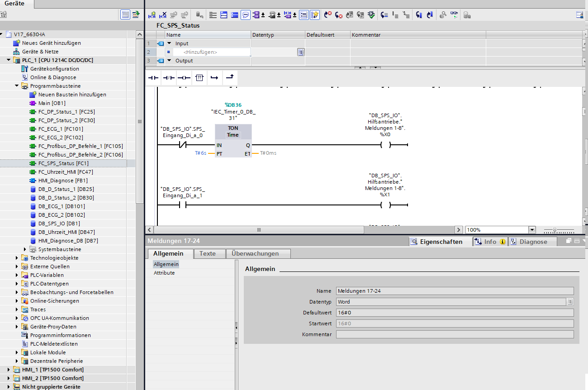Click Neues Gerät hinzufügen
Viewport: 588px width, 390px height.
tap(51, 43)
